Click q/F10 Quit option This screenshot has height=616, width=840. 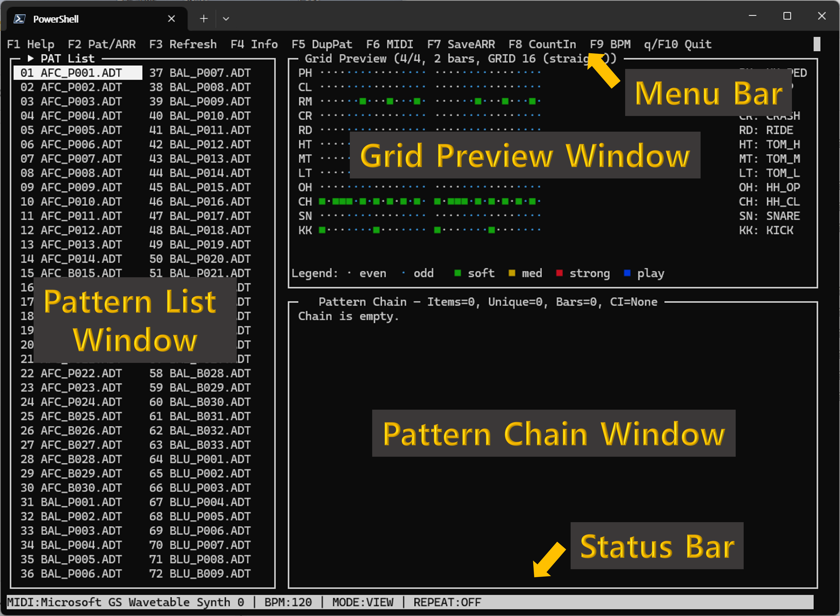point(677,44)
